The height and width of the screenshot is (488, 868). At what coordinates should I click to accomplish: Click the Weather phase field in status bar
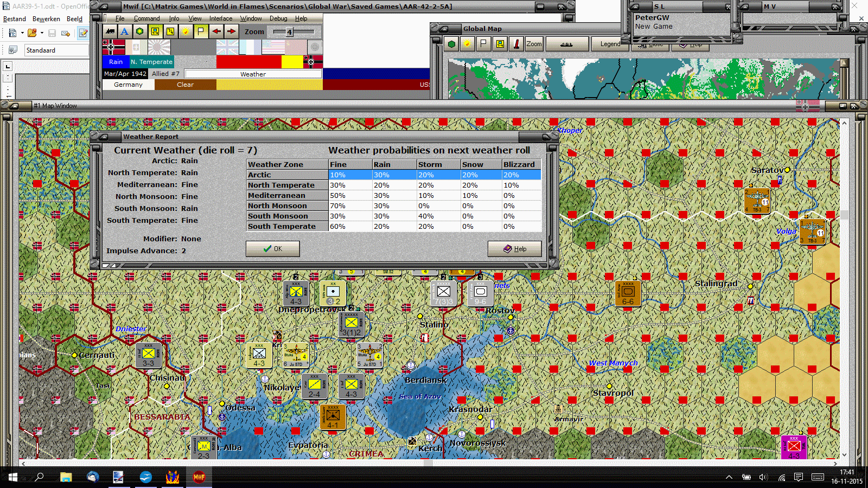point(253,74)
